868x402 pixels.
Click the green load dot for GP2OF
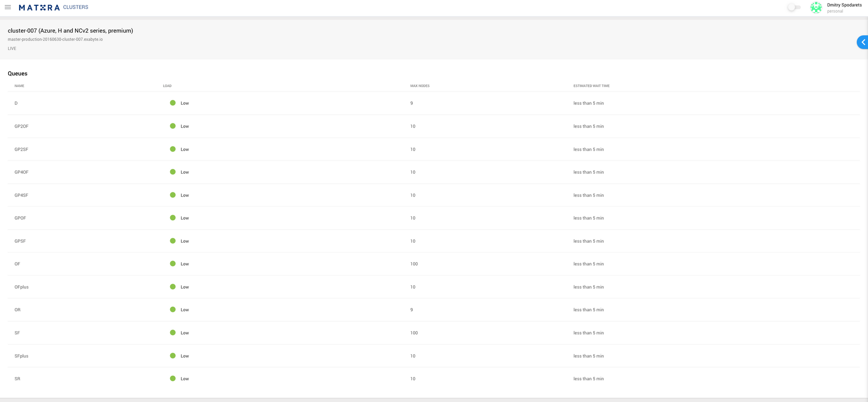click(x=173, y=126)
